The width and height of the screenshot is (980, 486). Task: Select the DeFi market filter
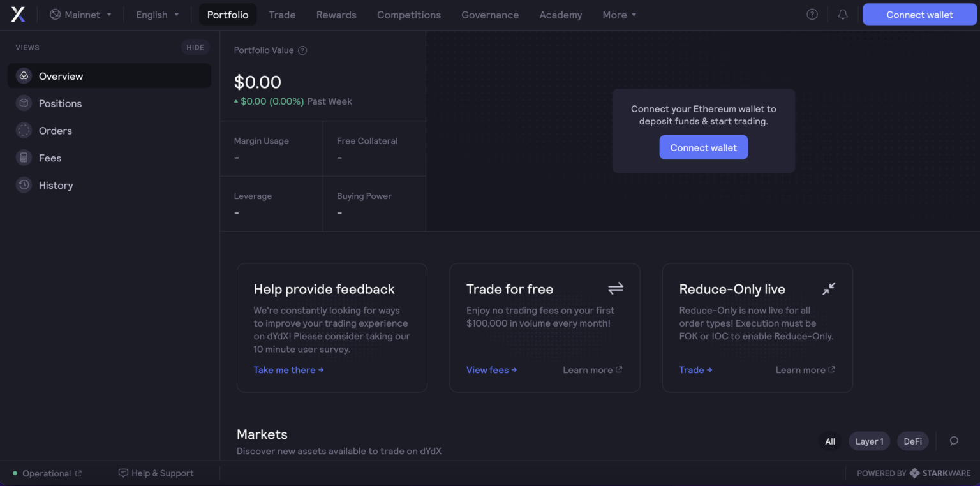click(x=912, y=441)
